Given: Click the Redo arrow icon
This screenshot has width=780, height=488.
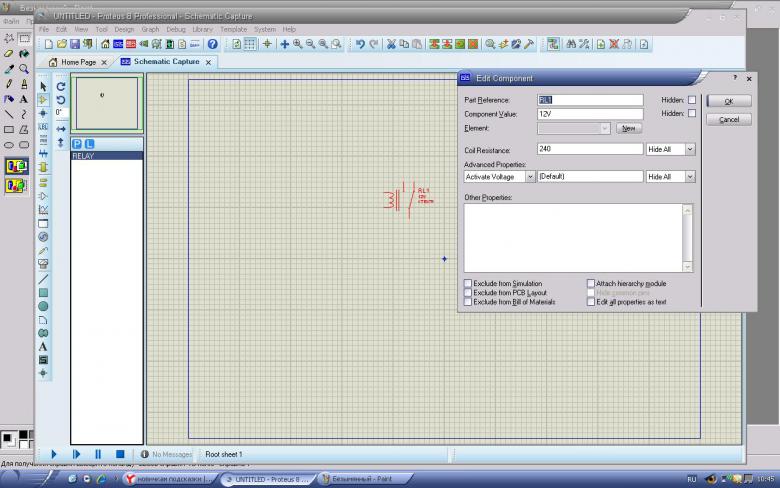Looking at the screenshot, I should [x=374, y=44].
